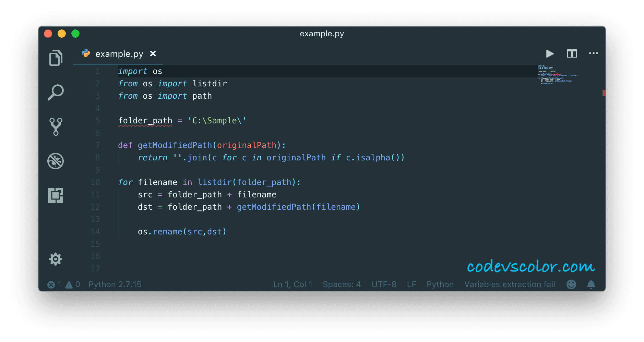Open more actions with the ellipsis button
Image resolution: width=644 pixels, height=342 pixels.
pos(594,53)
